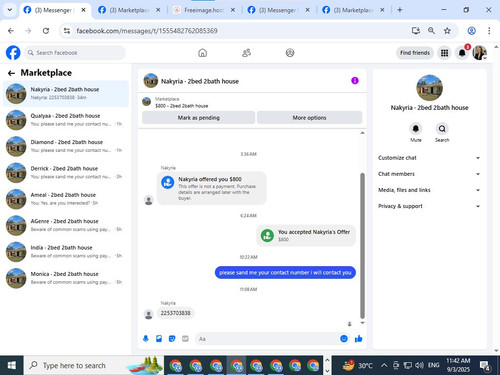Switch to the last Marketplace browser tab

click(x=353, y=10)
